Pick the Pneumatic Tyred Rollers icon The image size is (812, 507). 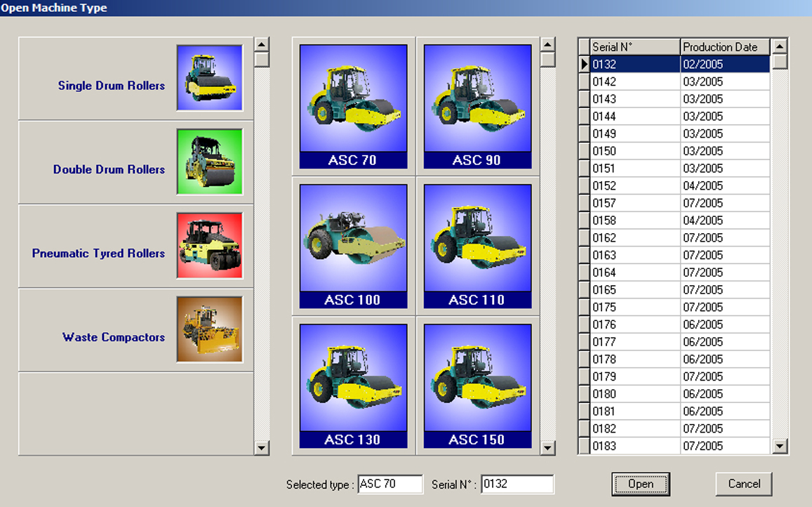coord(209,246)
